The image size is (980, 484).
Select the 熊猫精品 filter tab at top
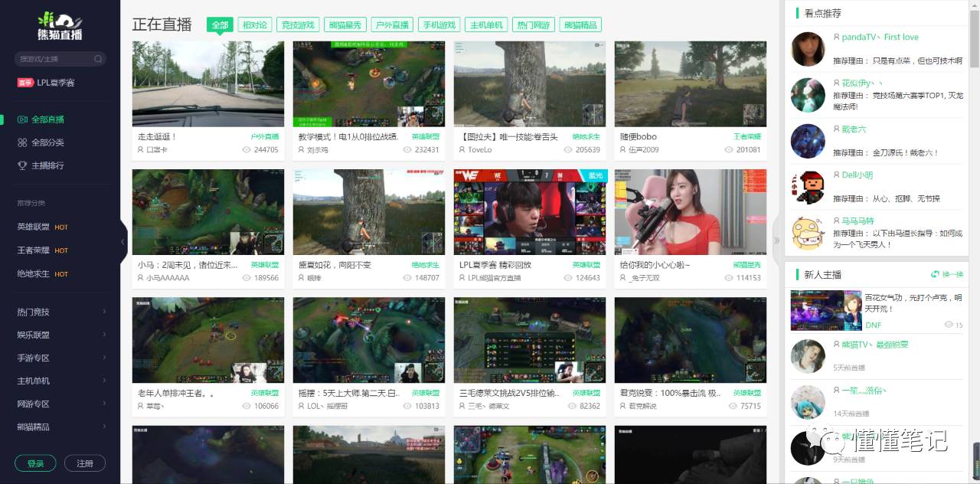click(x=580, y=25)
